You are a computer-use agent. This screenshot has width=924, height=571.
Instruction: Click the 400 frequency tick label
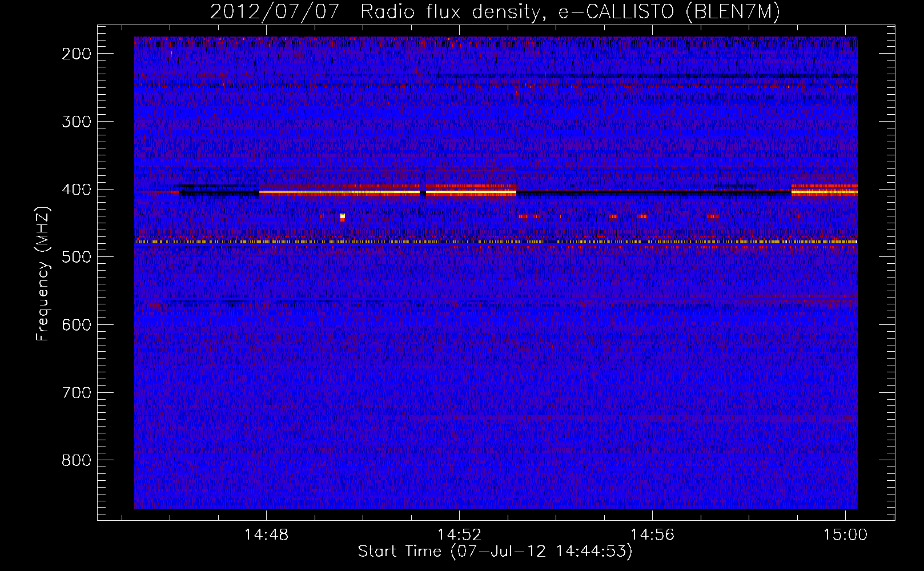[x=76, y=190]
